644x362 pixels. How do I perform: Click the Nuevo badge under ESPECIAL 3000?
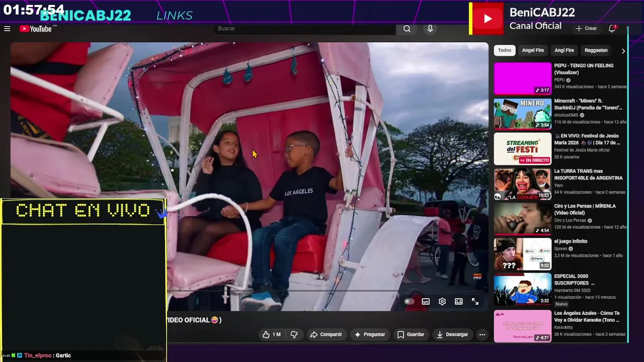561,304
